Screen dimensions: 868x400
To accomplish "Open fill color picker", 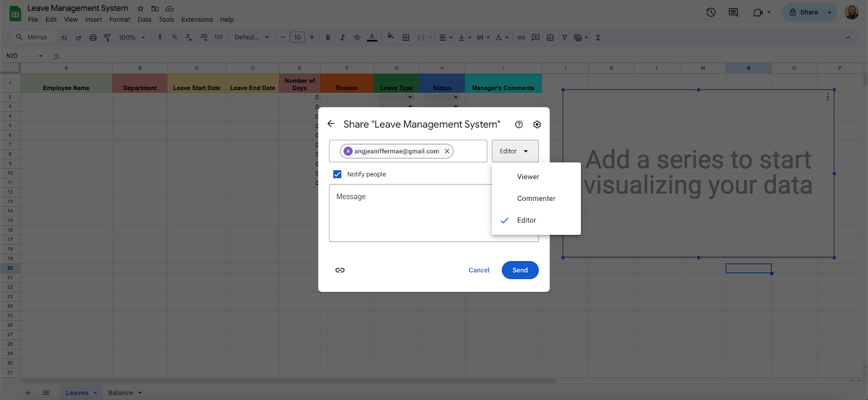I will click(391, 37).
